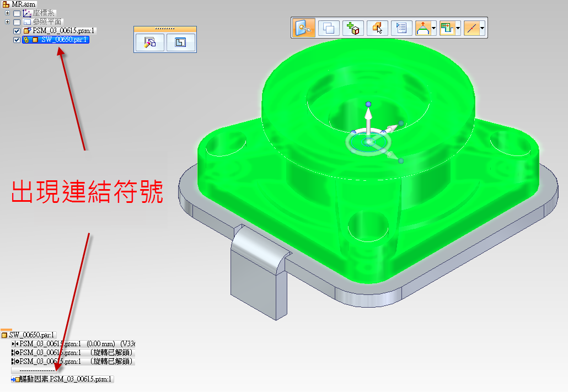Uncheck the SW_00650.par:1 checkbox

(x=17, y=40)
